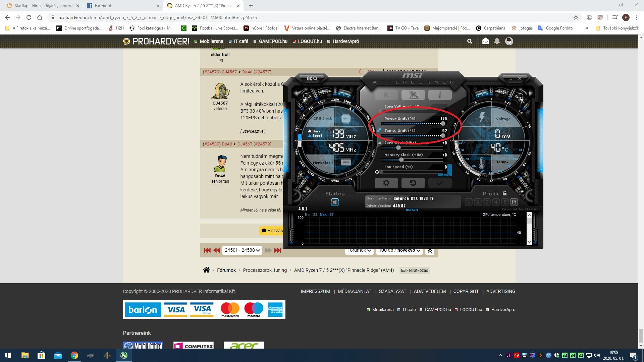Screen dimensions: 644x362
Task: Open the core clock curve editor icon
Action: [x=380, y=143]
